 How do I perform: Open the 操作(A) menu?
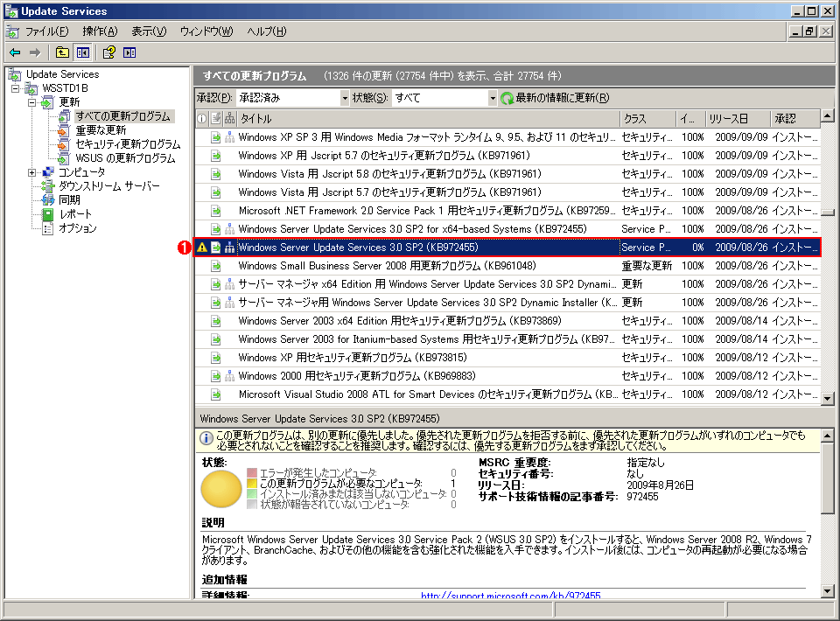[100, 31]
